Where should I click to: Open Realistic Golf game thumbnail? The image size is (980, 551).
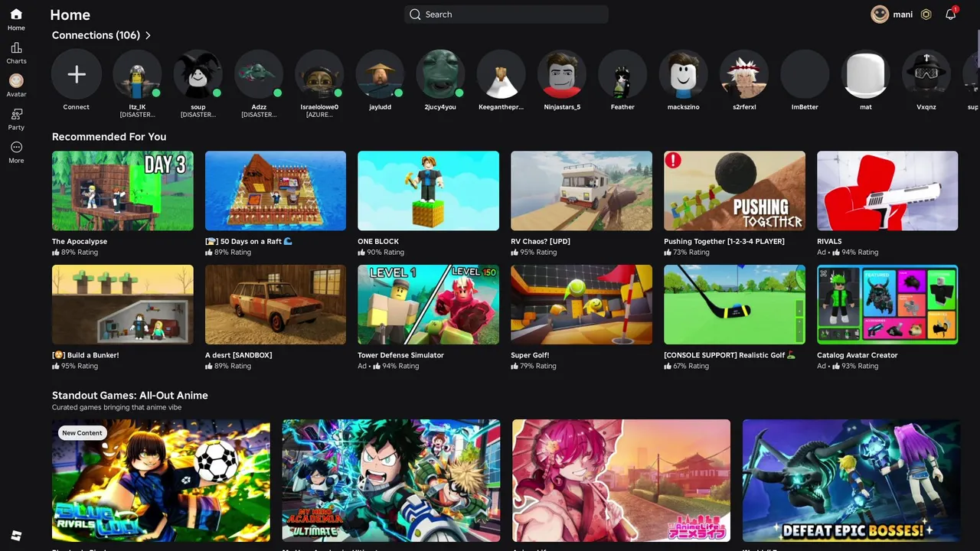(x=734, y=305)
